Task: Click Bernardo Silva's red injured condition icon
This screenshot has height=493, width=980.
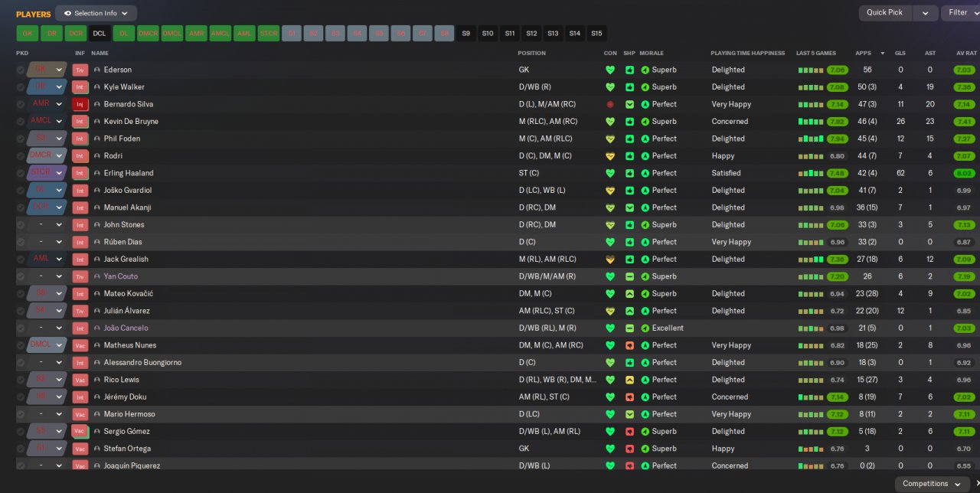Action: tap(610, 104)
